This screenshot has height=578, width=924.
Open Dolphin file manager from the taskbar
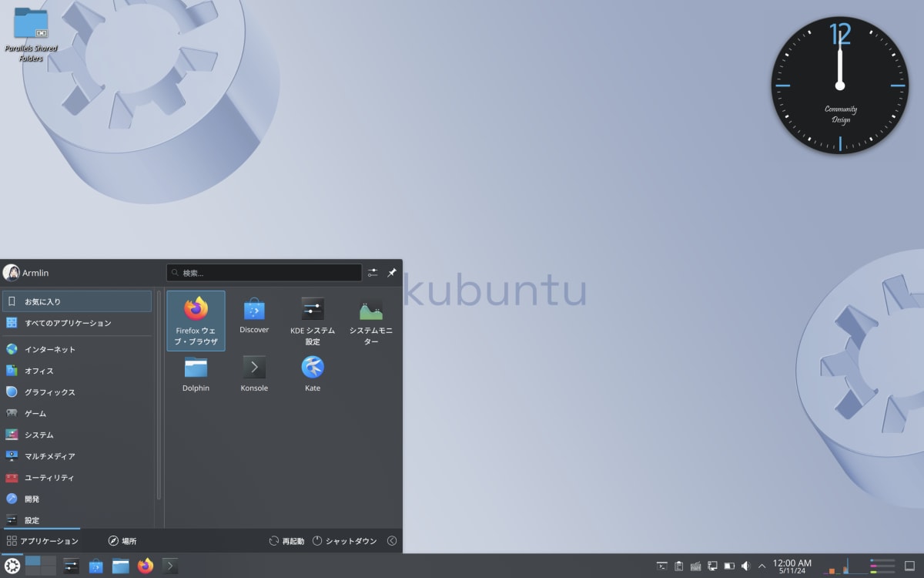pyautogui.click(x=120, y=566)
